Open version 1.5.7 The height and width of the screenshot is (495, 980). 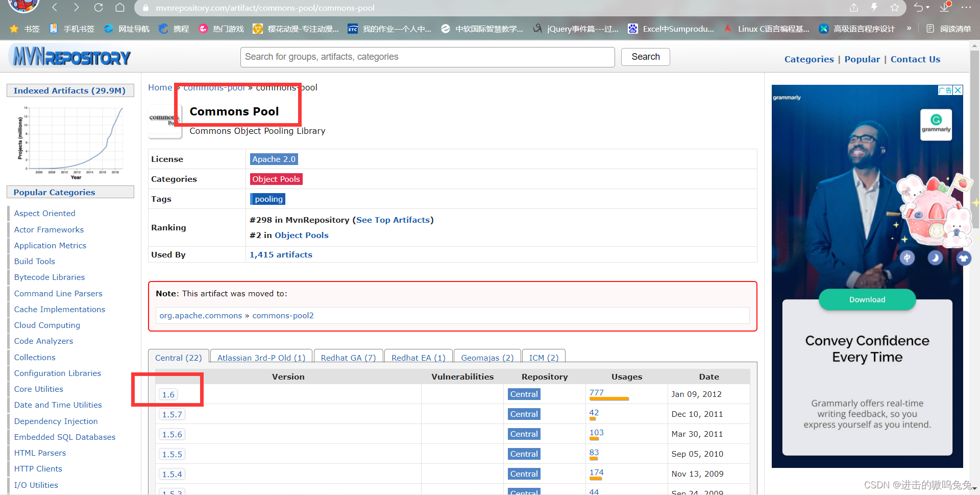point(172,414)
